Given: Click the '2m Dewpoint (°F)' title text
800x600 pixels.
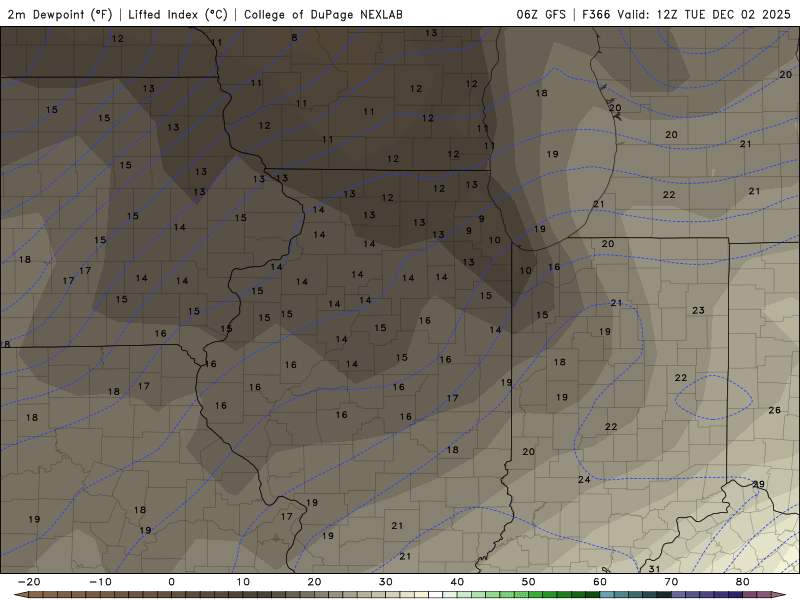Looking at the screenshot, I should [59, 15].
